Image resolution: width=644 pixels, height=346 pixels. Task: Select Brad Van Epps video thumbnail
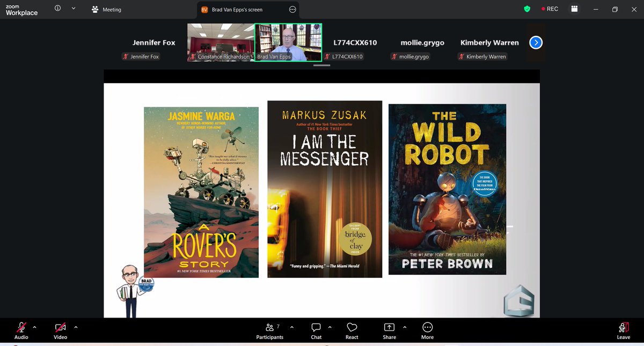tap(288, 42)
